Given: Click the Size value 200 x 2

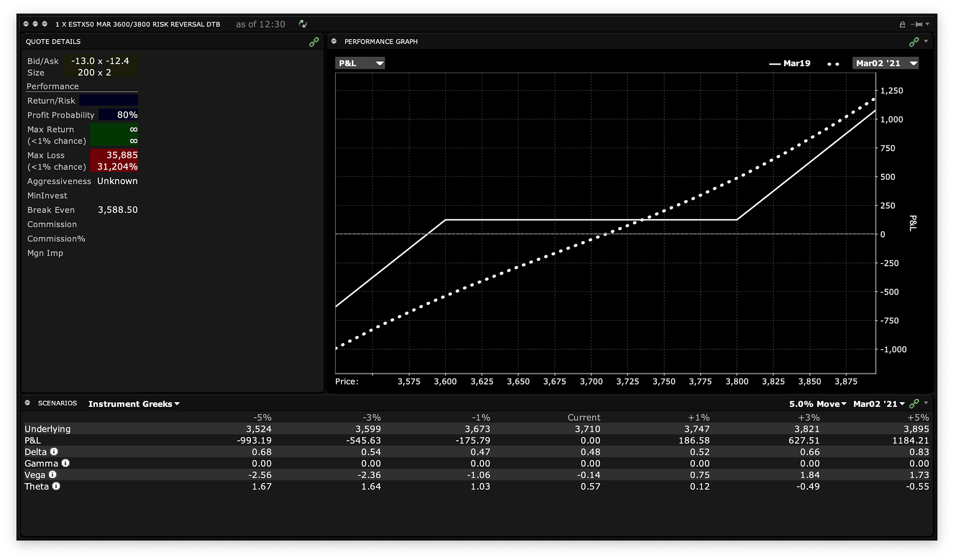Looking at the screenshot, I should (95, 73).
